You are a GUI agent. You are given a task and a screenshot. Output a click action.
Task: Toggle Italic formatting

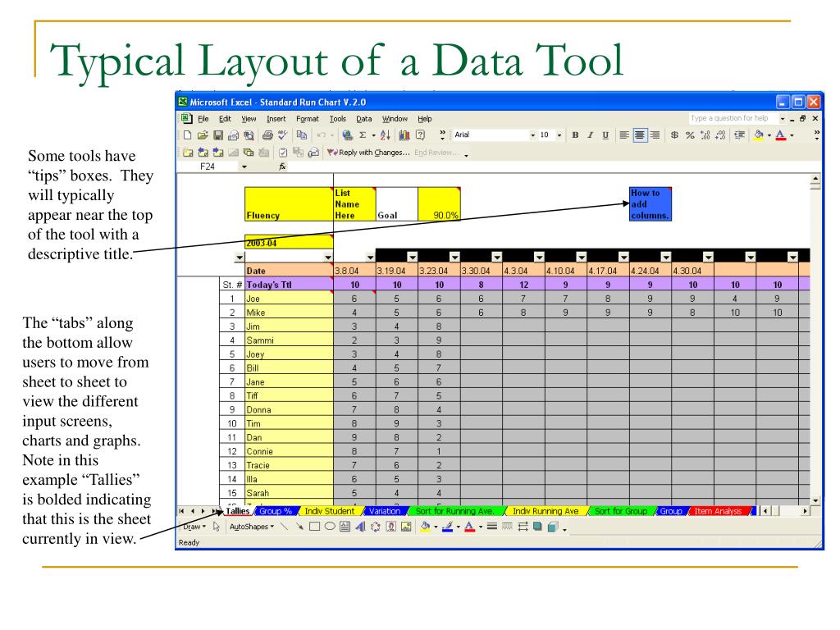pyautogui.click(x=590, y=135)
